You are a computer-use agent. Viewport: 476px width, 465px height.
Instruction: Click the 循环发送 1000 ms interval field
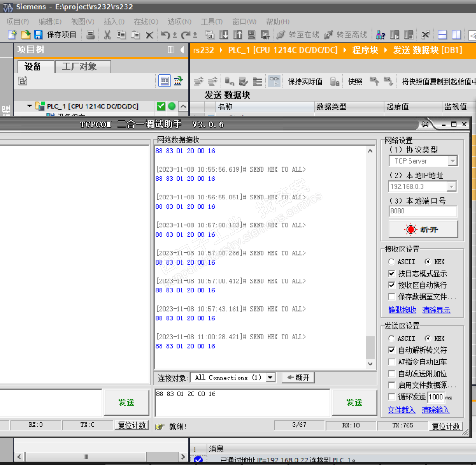[x=436, y=397]
